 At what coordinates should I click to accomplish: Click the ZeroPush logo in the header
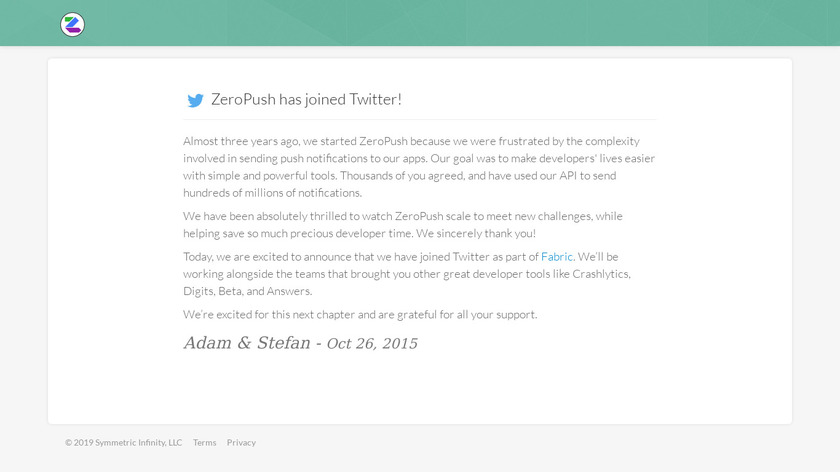tap(72, 25)
